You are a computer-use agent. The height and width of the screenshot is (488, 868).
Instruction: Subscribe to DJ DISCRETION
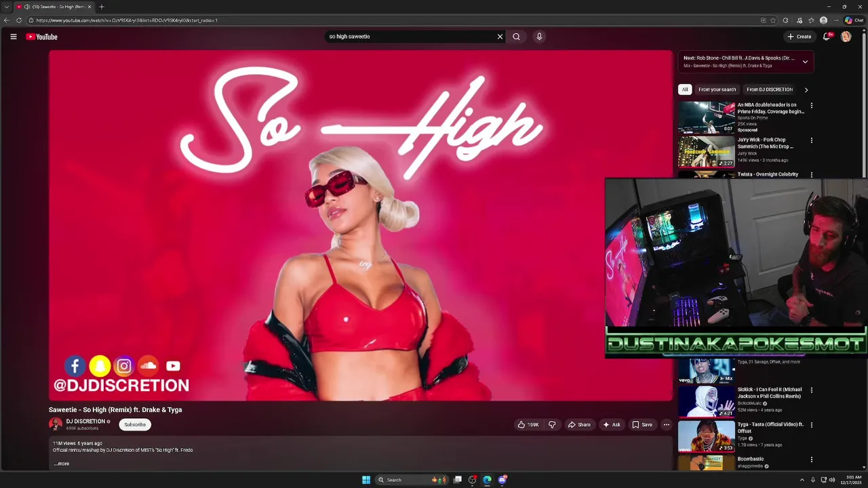pyautogui.click(x=135, y=424)
